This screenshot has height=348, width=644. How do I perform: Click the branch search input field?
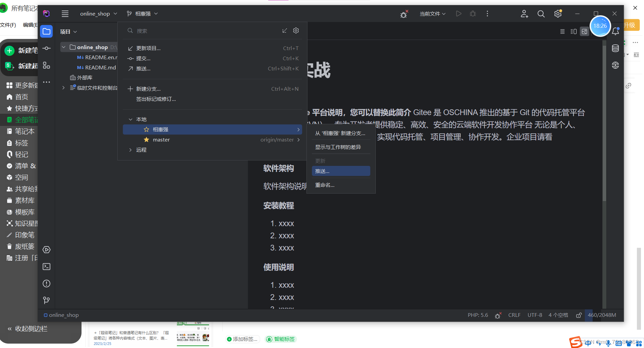[203, 30]
